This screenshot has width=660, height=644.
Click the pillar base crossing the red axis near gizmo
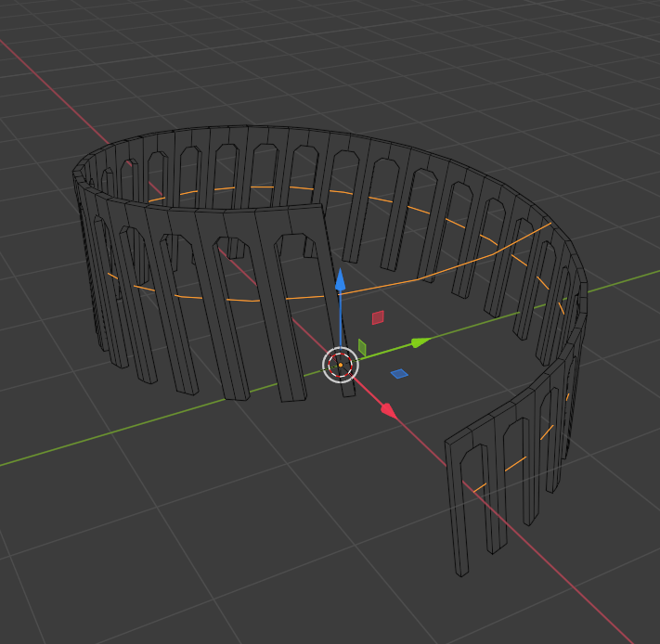348,391
